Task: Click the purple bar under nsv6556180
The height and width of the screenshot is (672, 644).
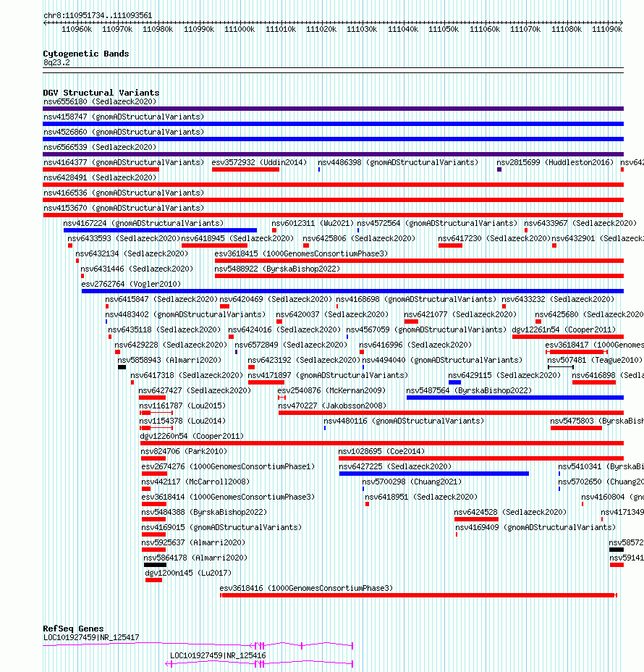Action: (x=333, y=109)
